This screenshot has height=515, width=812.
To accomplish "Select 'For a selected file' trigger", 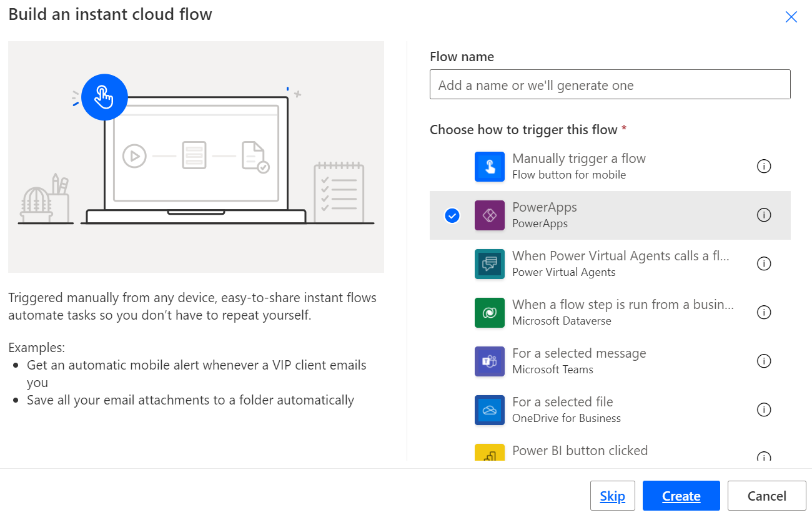I will click(x=563, y=402).
